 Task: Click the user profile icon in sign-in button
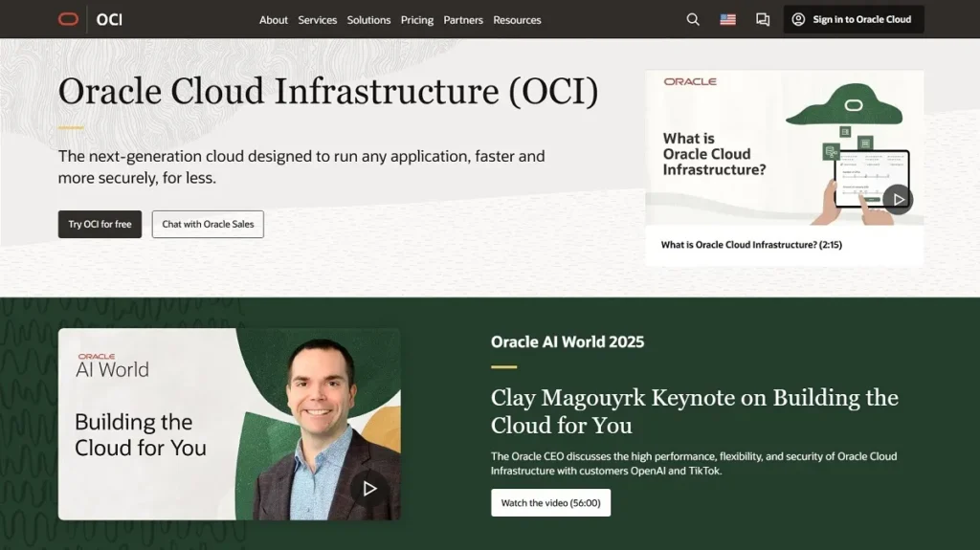coord(798,19)
